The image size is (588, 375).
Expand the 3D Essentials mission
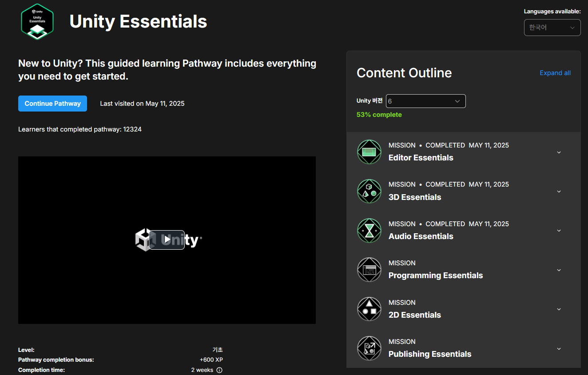559,191
